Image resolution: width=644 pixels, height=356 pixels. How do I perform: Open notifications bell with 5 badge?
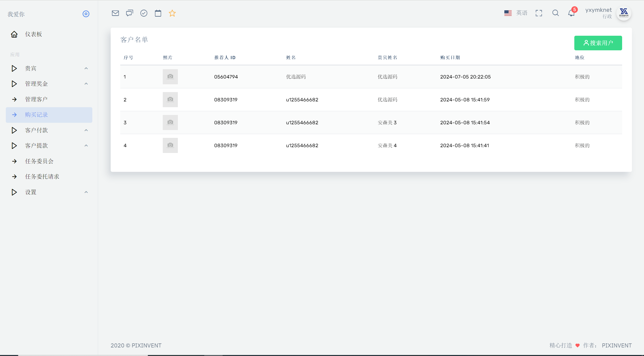572,13
